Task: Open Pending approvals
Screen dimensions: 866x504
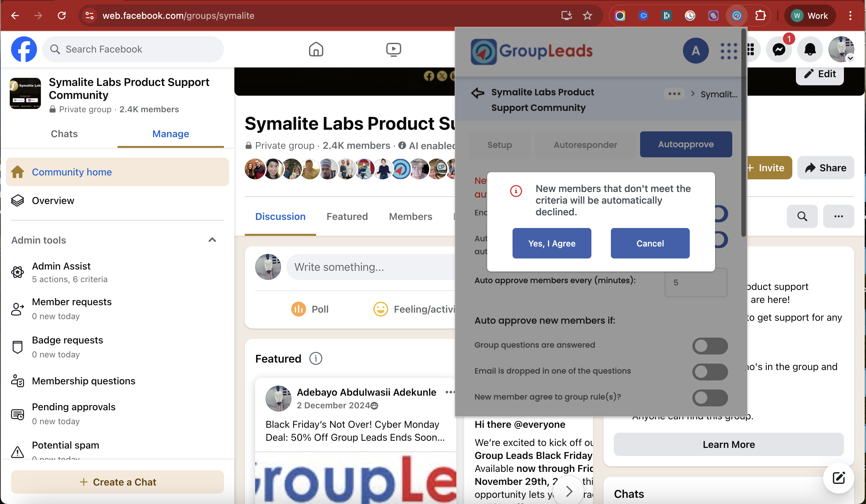Action: point(118,414)
